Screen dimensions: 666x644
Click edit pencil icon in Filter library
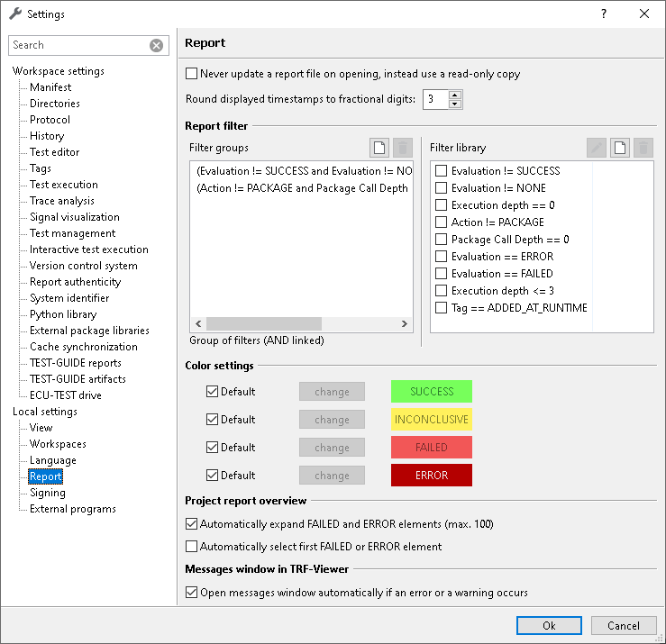[x=597, y=148]
